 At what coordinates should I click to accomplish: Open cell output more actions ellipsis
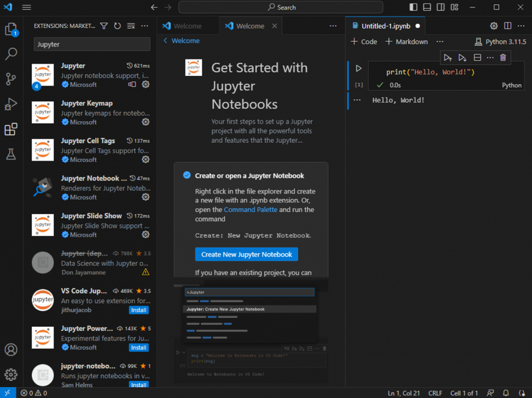click(x=357, y=100)
